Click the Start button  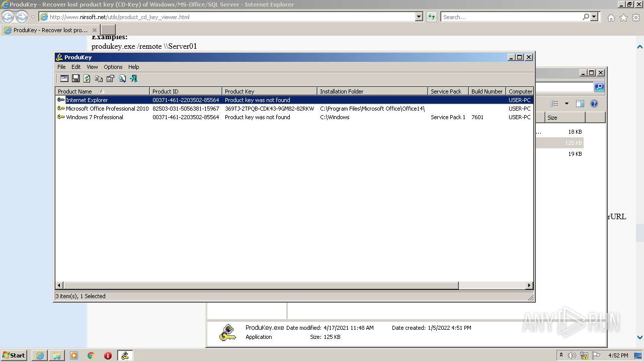tap(14, 355)
